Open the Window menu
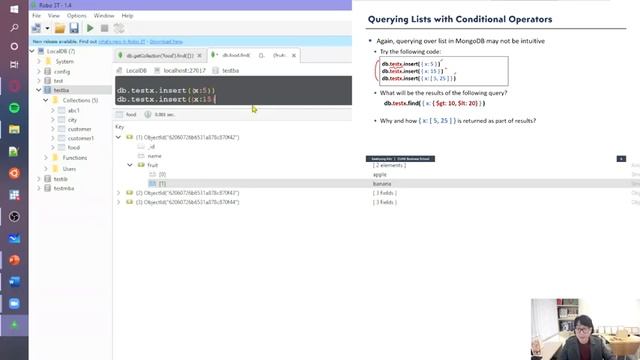Viewport: 640px width, 360px height. pyautogui.click(x=104, y=16)
